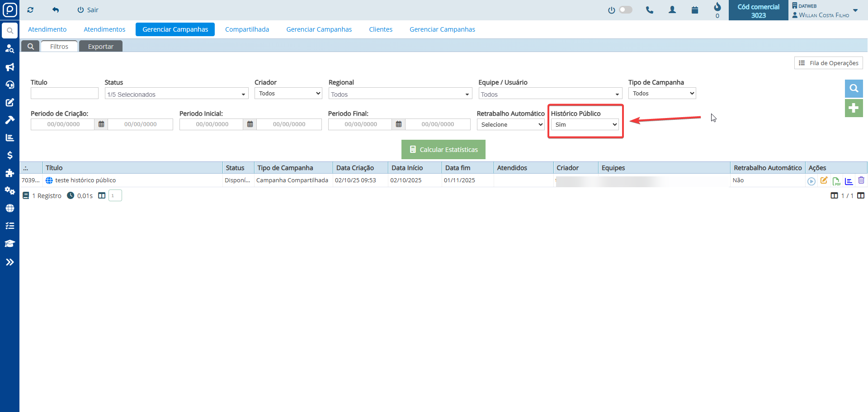Screen dimensions: 868x412
Task: Start campaign with the play icon
Action: tap(811, 181)
